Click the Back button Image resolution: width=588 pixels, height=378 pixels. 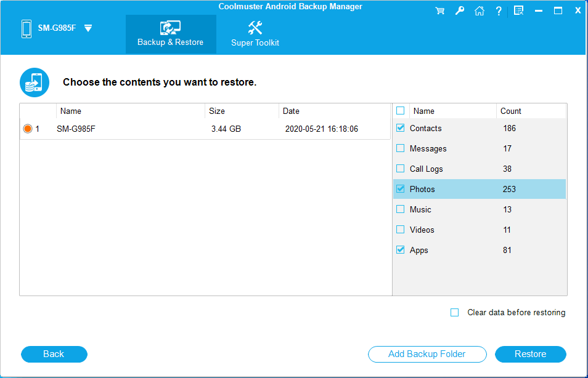tap(54, 354)
